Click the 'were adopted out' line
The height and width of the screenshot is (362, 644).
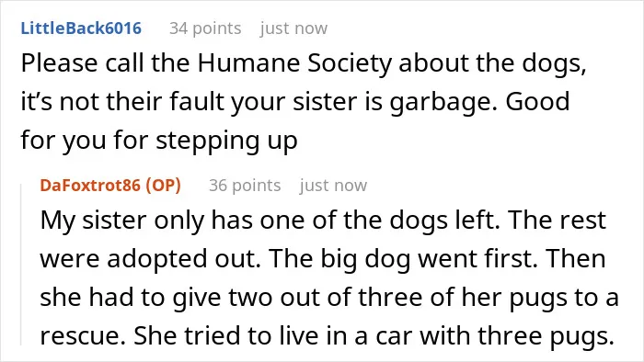coord(323,259)
